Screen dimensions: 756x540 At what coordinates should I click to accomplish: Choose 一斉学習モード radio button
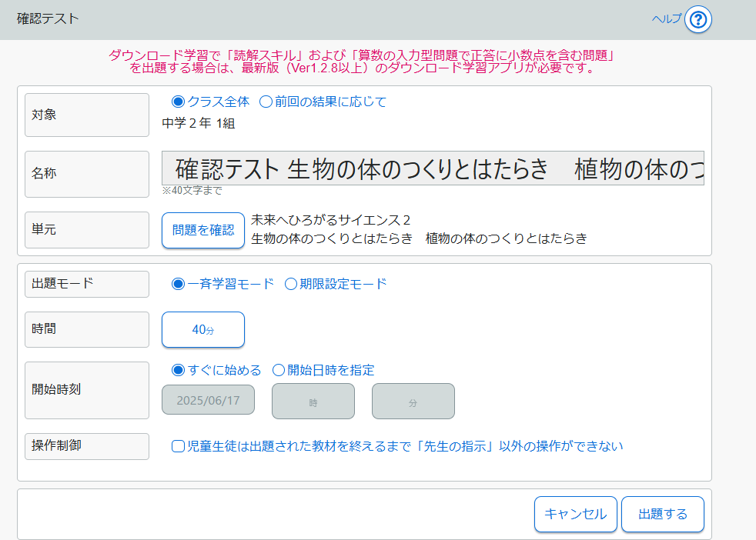coord(179,284)
